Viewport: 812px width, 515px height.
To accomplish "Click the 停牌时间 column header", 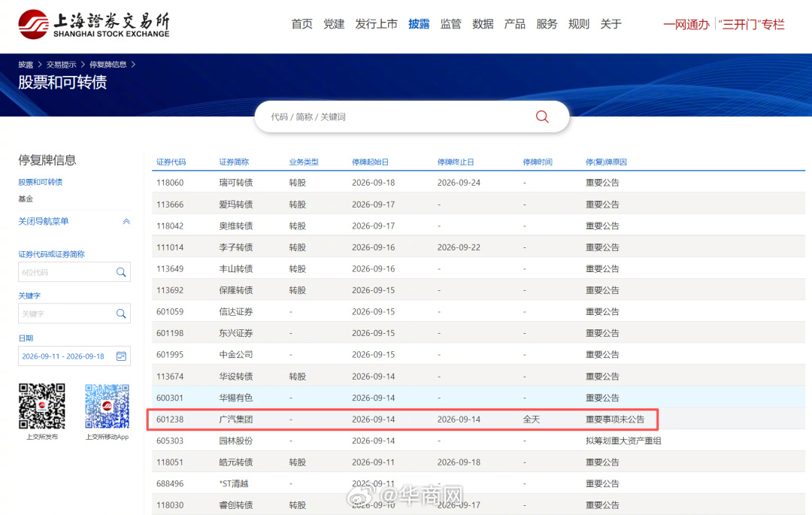I will (x=538, y=162).
